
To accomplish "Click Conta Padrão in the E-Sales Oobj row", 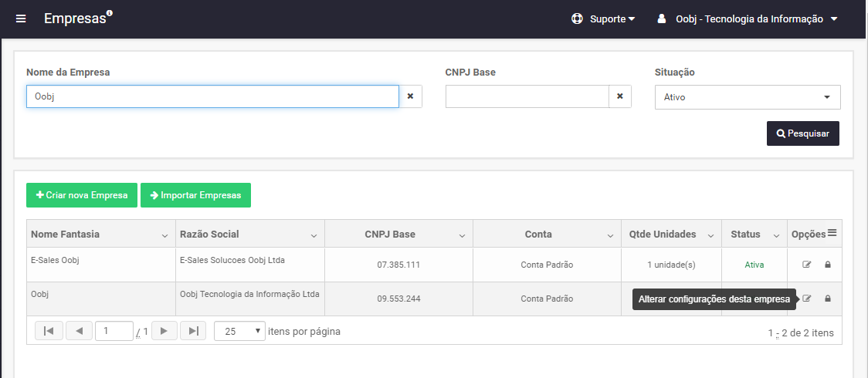I will click(547, 265).
